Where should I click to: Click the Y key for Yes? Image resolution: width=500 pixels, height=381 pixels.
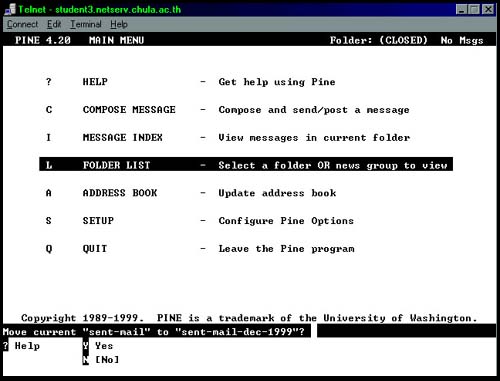point(86,346)
